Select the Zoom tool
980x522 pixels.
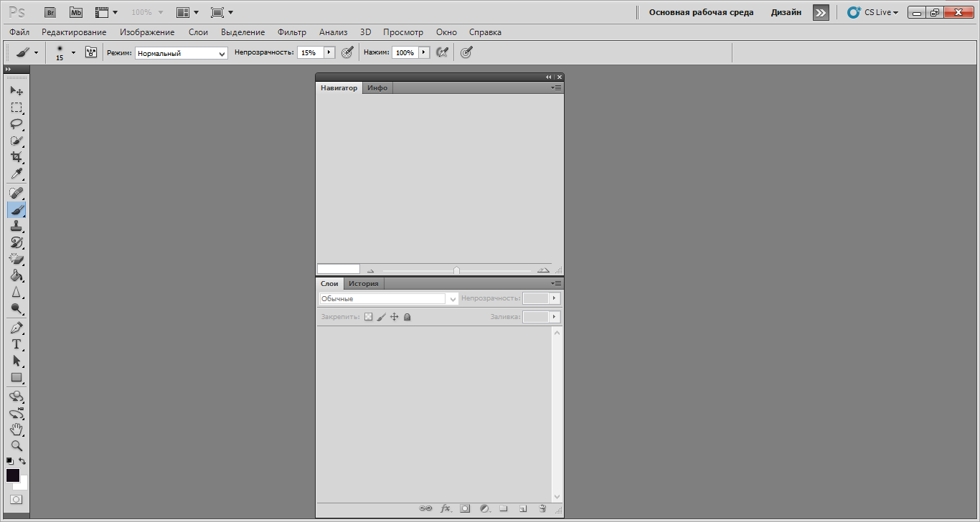(16, 446)
